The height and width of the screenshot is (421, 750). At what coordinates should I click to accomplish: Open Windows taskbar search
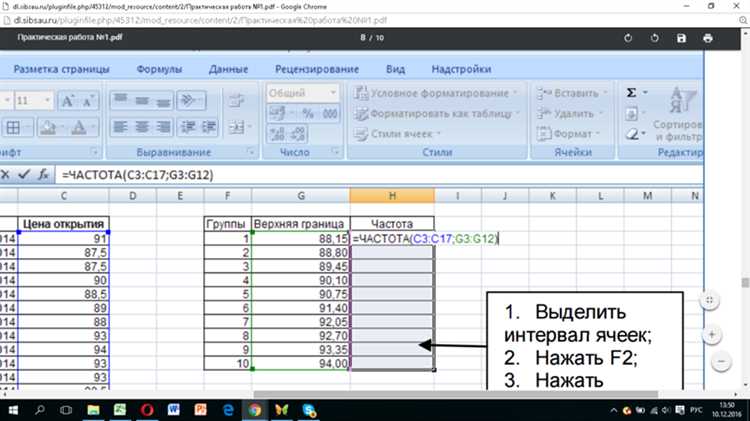click(40, 410)
